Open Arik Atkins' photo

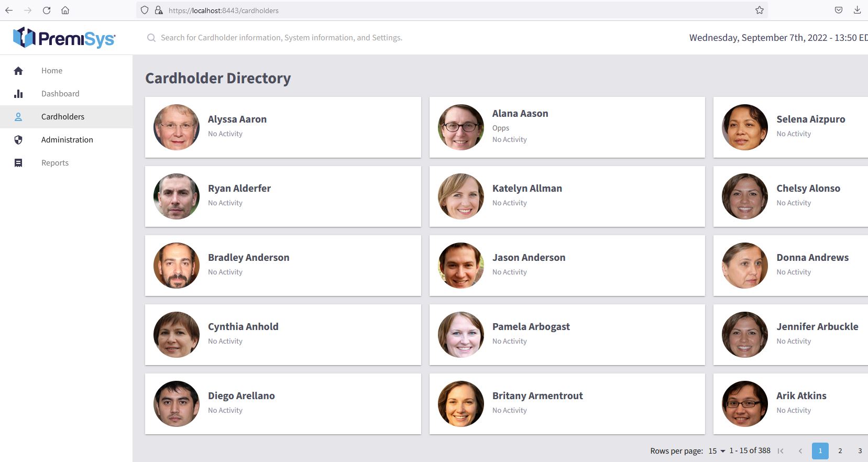click(745, 404)
